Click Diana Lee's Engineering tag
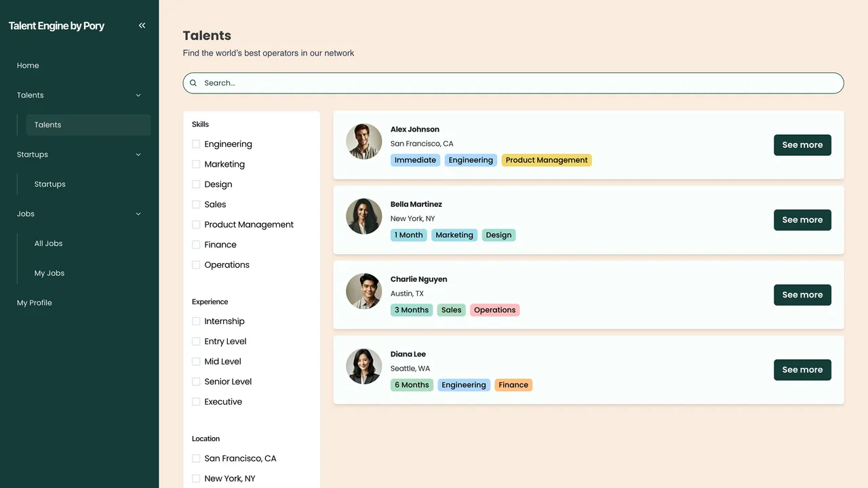The image size is (868, 488). point(464,385)
